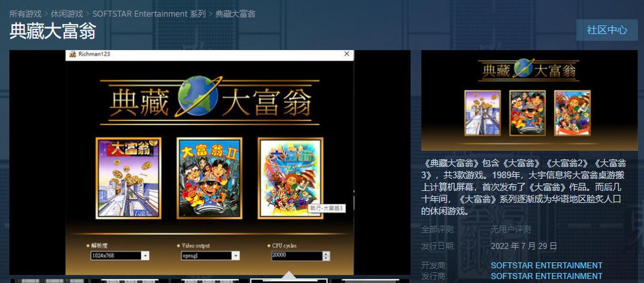Screen dimensions: 644x283
Task: Select the third screenshot thumbnail in strip
Action: click(x=210, y=281)
